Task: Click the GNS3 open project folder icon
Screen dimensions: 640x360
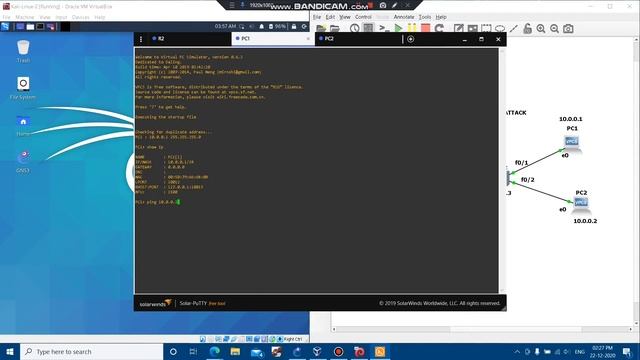Action: 335,29
